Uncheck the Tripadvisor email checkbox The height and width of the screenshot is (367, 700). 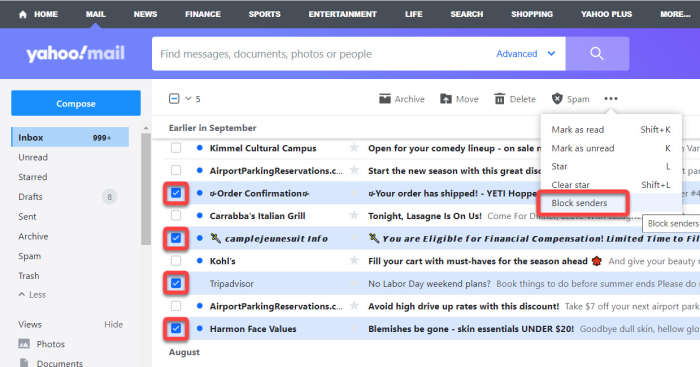coord(176,283)
